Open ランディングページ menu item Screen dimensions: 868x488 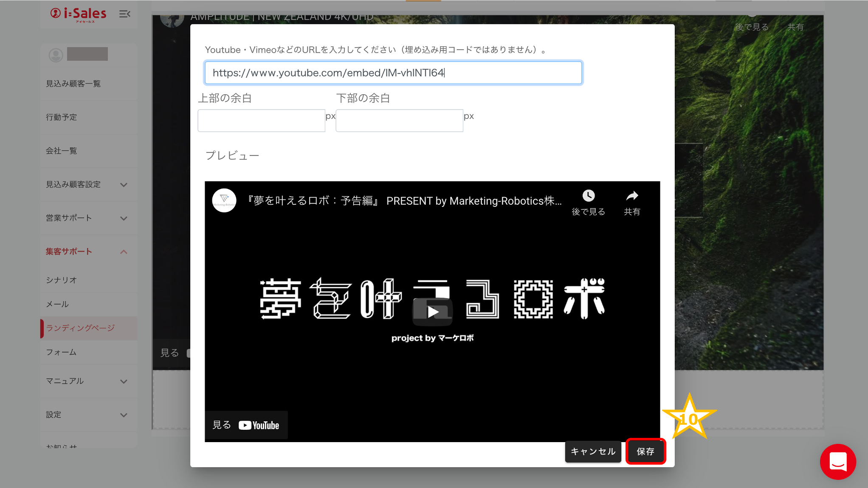click(x=81, y=328)
